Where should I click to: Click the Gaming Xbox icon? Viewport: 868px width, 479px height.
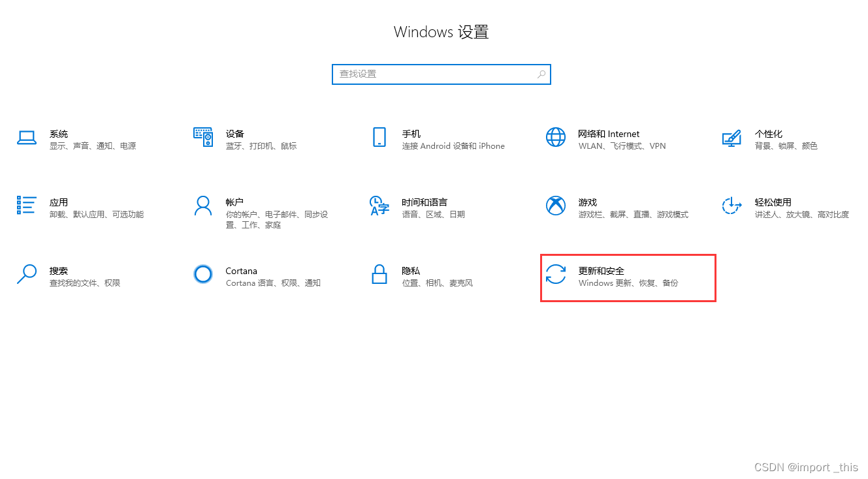point(556,206)
